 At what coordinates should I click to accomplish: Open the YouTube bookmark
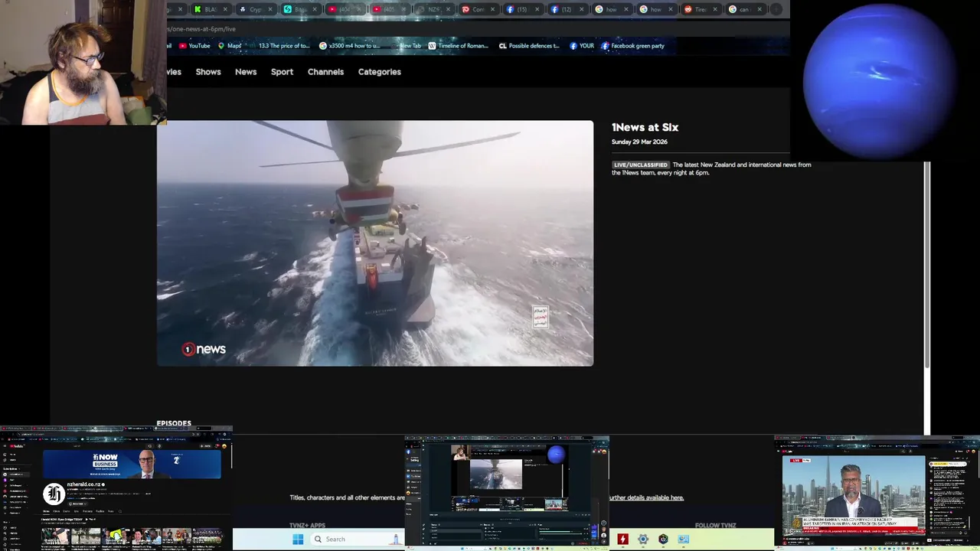pyautogui.click(x=194, y=46)
